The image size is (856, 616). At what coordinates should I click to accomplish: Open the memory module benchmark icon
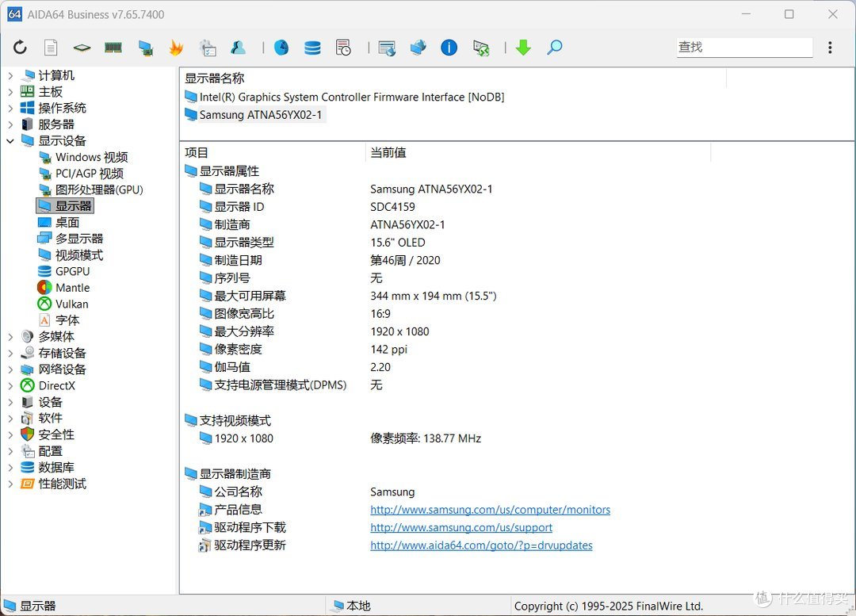(x=113, y=48)
